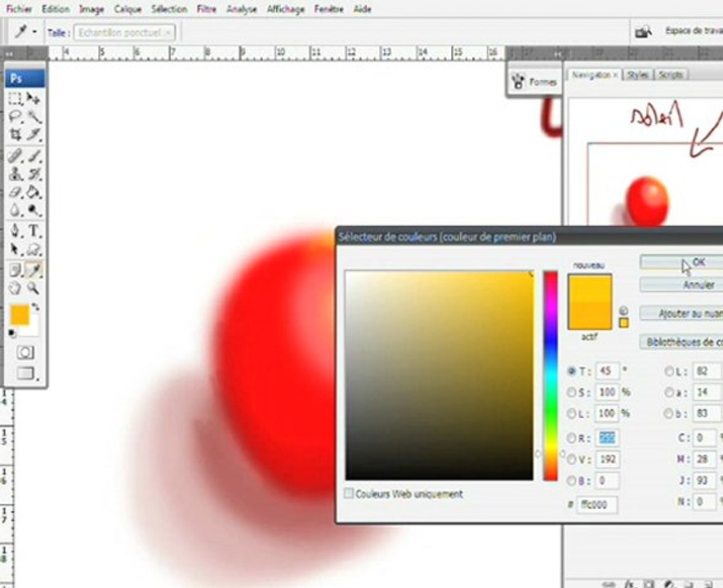The image size is (723, 588).
Task: Select the B blue radio button
Action: 572,481
